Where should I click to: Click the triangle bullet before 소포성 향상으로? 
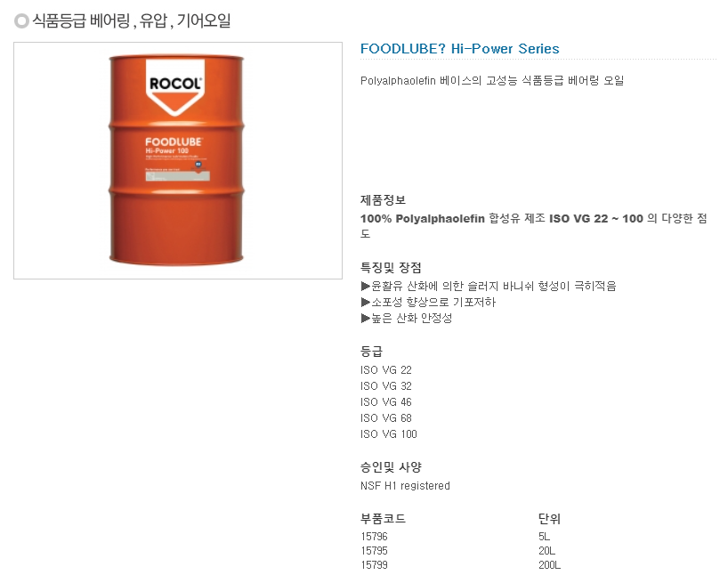point(366,302)
